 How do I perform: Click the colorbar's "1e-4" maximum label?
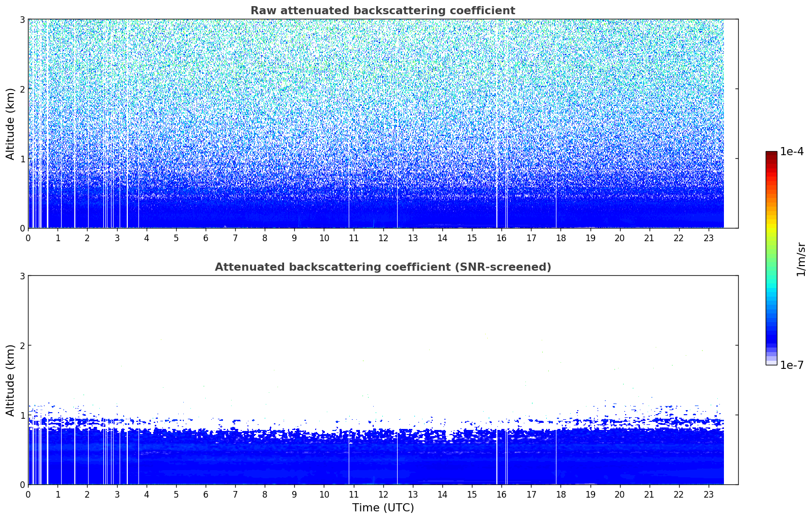coord(791,152)
